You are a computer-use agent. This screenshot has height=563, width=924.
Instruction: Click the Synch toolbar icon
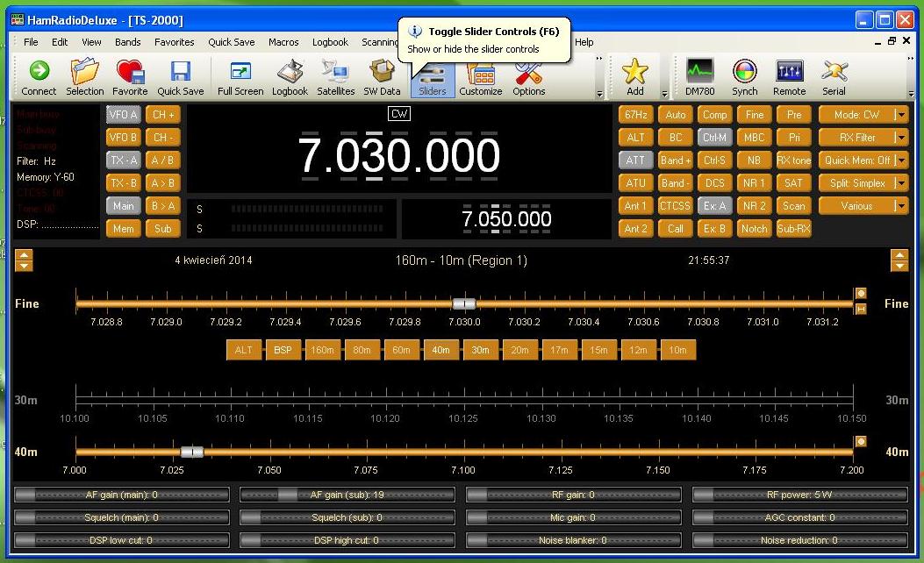(744, 75)
